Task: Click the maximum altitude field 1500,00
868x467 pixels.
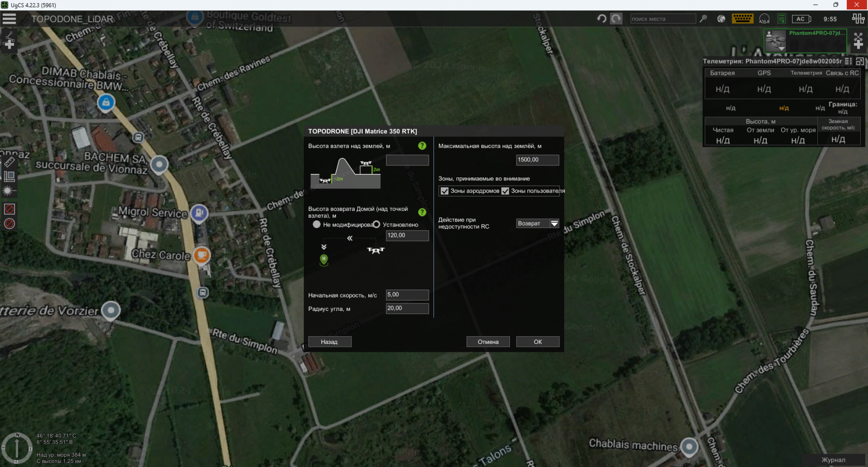Action: pyautogui.click(x=538, y=160)
